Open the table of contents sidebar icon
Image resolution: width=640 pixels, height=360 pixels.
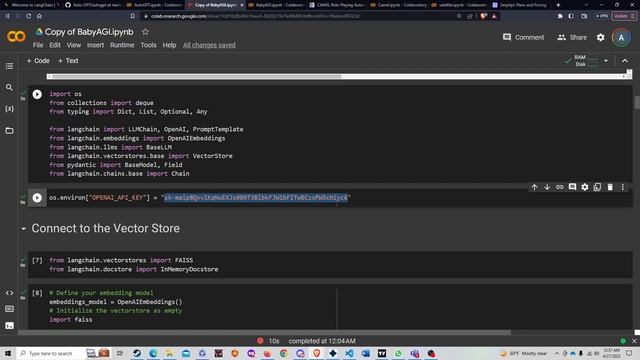[9, 66]
